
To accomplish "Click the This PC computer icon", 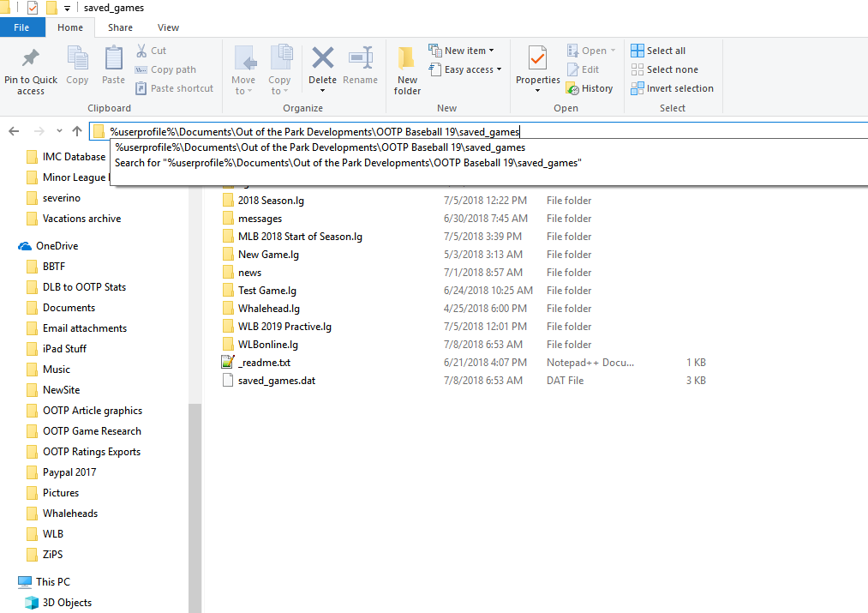I will [x=25, y=582].
